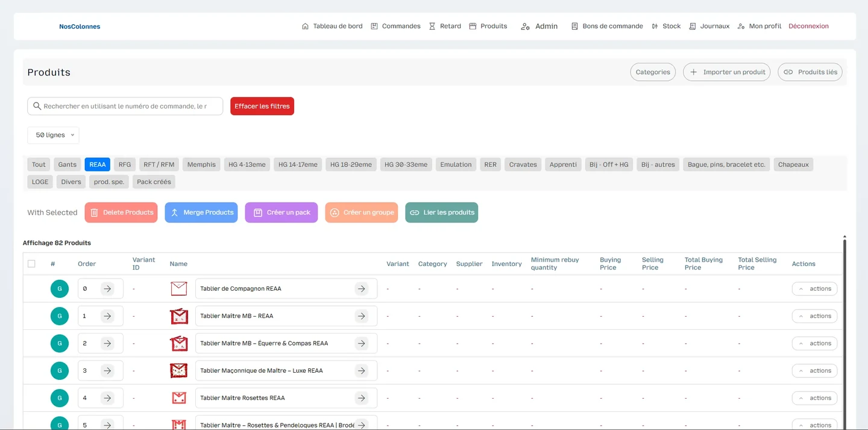Go to Commandes in the navigation
This screenshot has width=868, height=430.
(x=395, y=27)
